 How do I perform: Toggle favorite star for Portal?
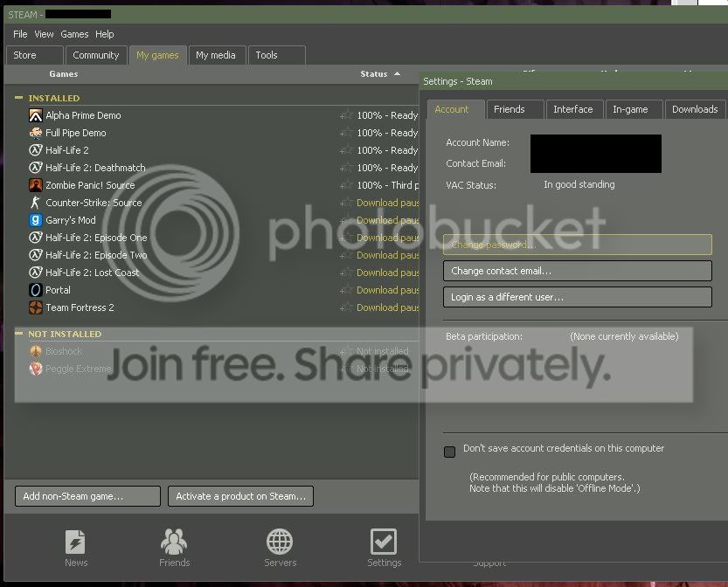[x=346, y=290]
